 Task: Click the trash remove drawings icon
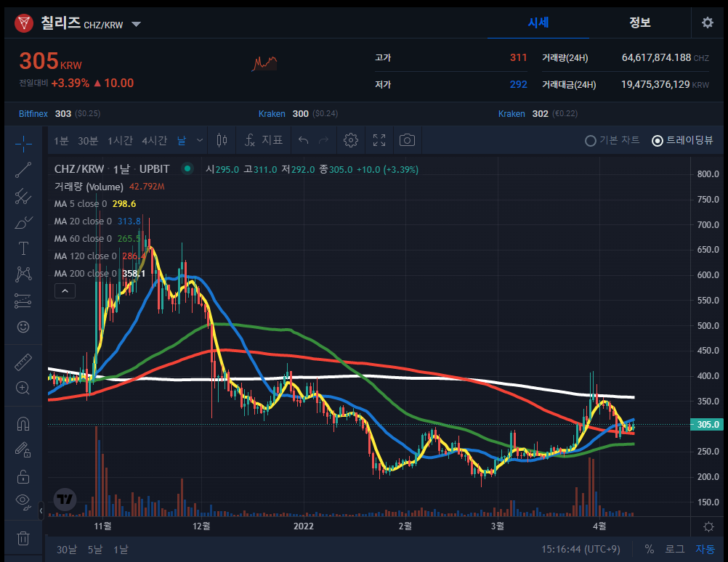23,538
